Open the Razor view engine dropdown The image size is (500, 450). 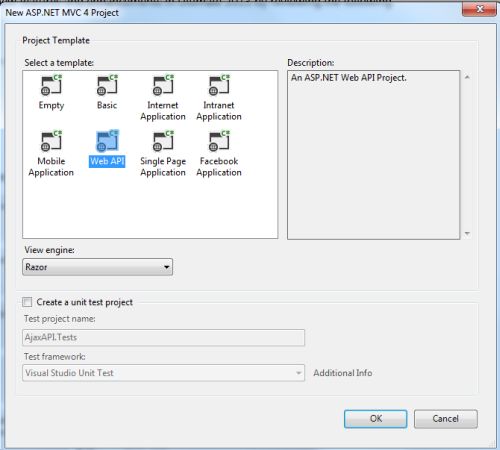click(x=97, y=267)
